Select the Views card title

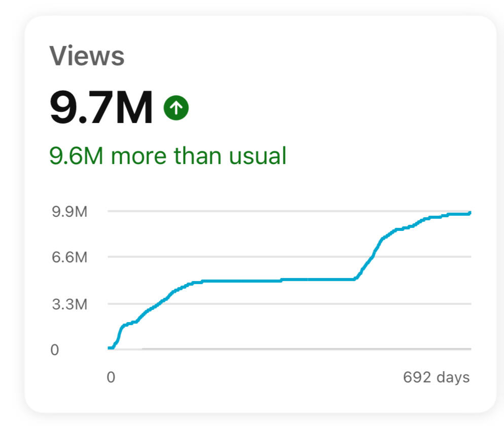pos(87,56)
